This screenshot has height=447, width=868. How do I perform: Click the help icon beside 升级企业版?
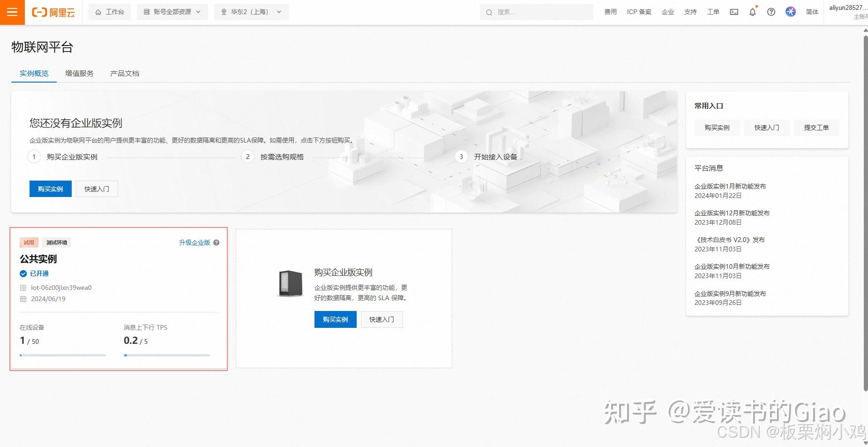(217, 242)
